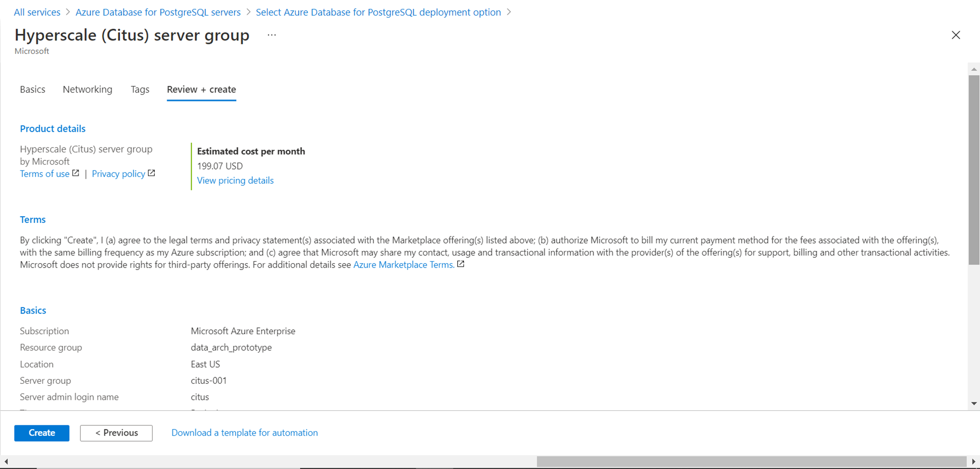Open Download a template for automation link
This screenshot has height=469, width=980.
245,433
